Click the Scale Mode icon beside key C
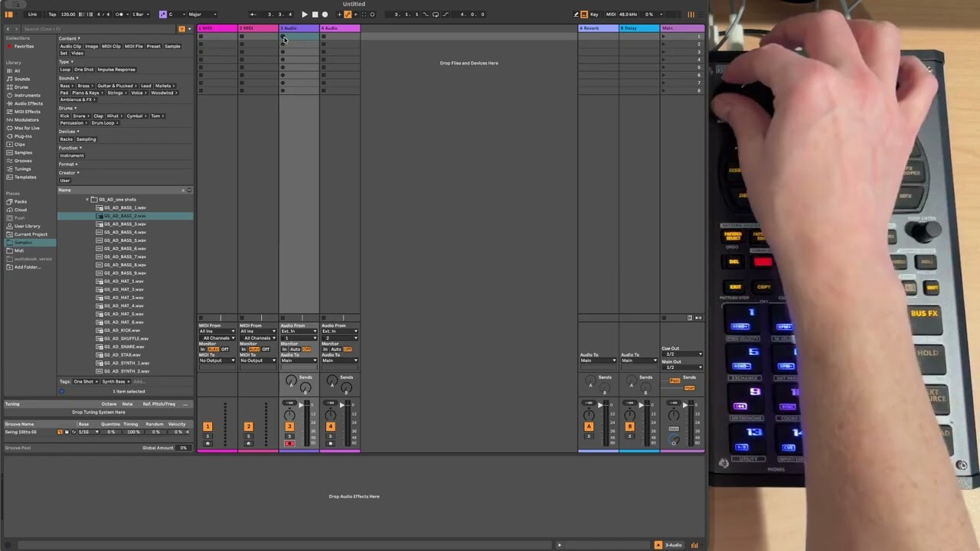980x551 pixels. (x=162, y=14)
